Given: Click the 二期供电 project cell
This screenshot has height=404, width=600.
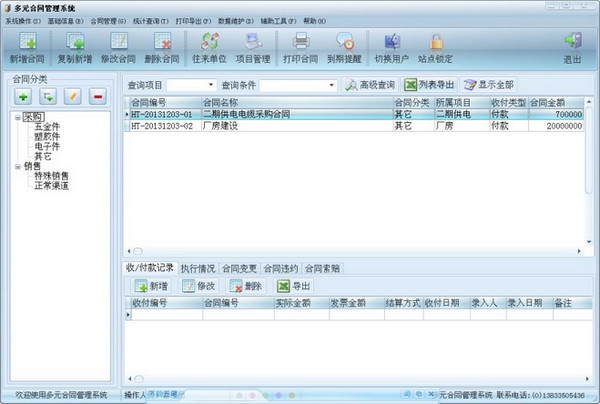Looking at the screenshot, I should pyautogui.click(x=462, y=114).
